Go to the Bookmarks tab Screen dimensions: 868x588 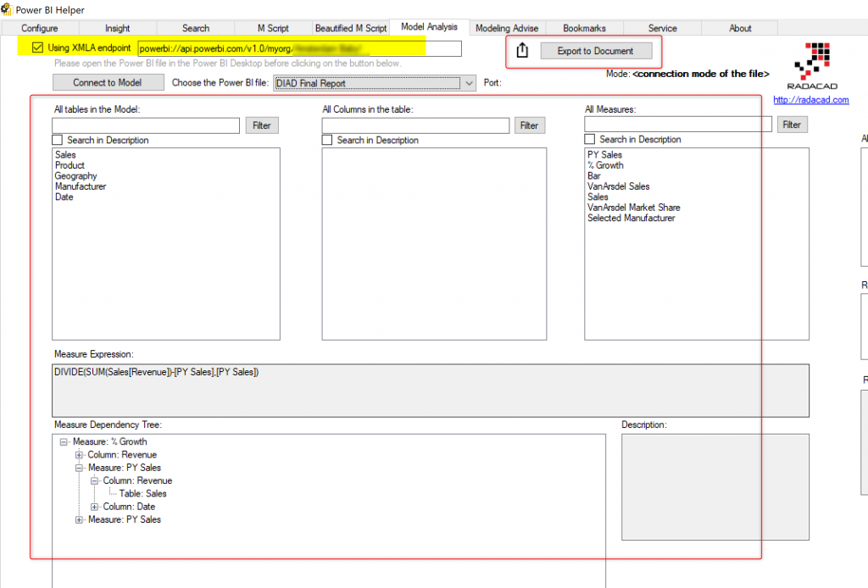[584, 28]
